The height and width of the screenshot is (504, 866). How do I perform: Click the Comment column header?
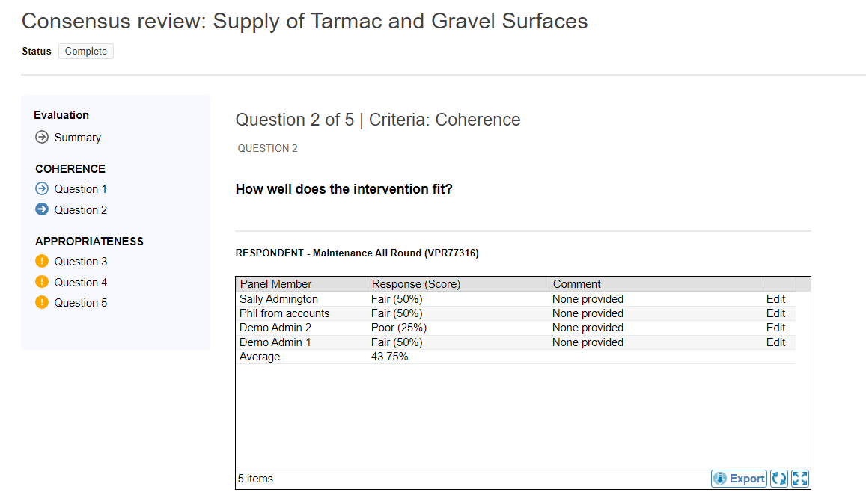point(576,284)
